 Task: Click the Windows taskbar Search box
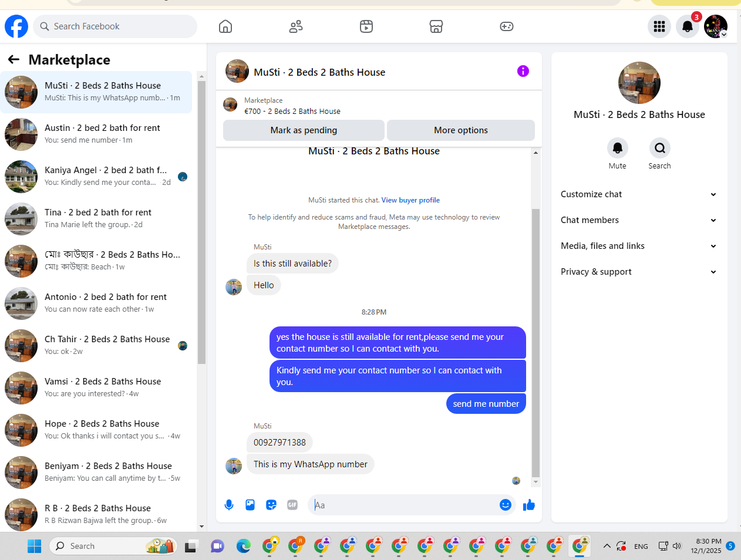tap(114, 546)
